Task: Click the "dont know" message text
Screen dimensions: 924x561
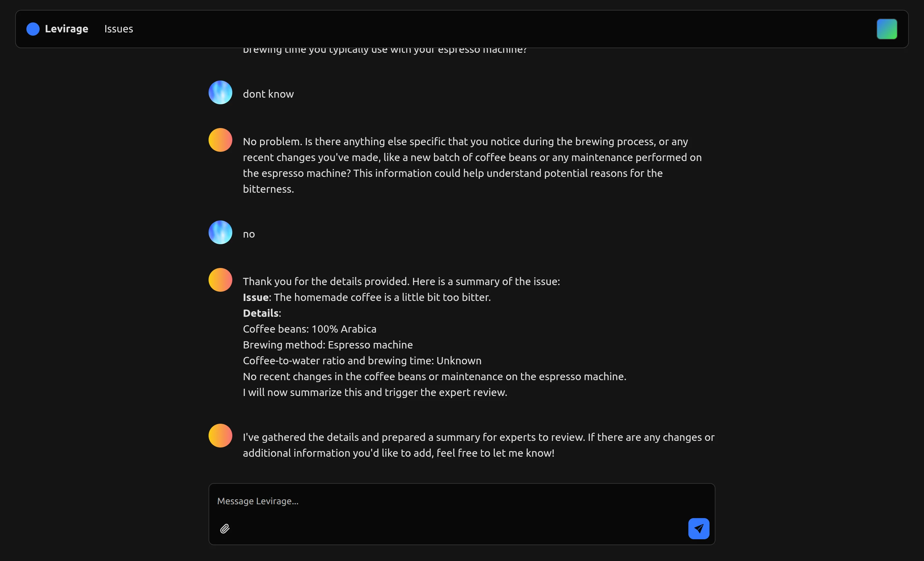Action: (268, 94)
